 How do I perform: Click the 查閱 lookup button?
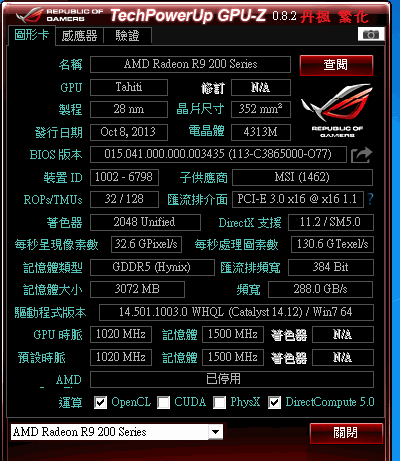[x=336, y=65]
